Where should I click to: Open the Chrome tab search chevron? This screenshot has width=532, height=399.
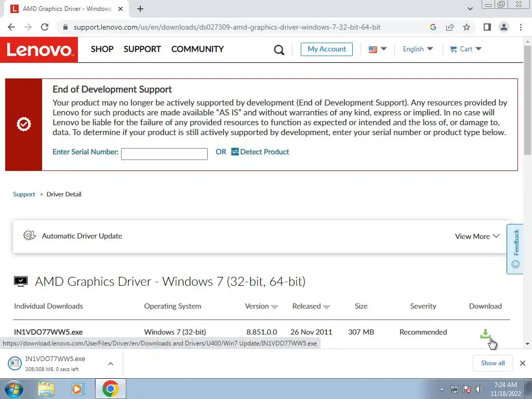[x=470, y=9]
